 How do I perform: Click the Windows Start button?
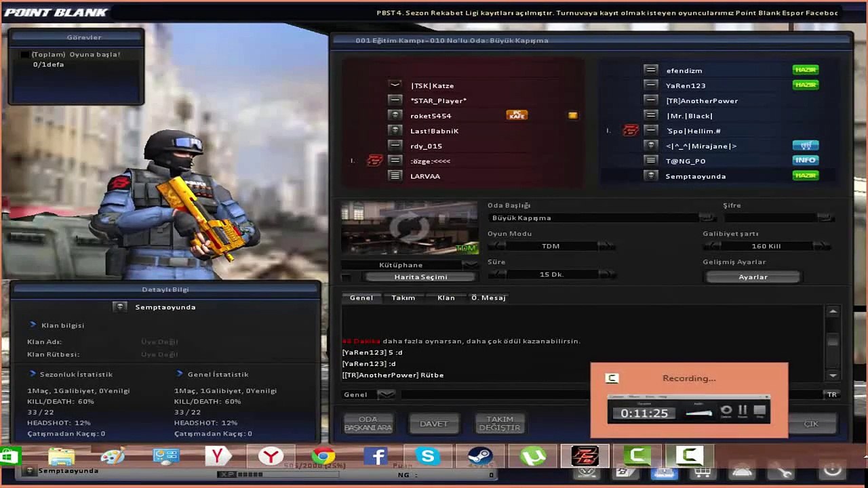pyautogui.click(x=10, y=456)
